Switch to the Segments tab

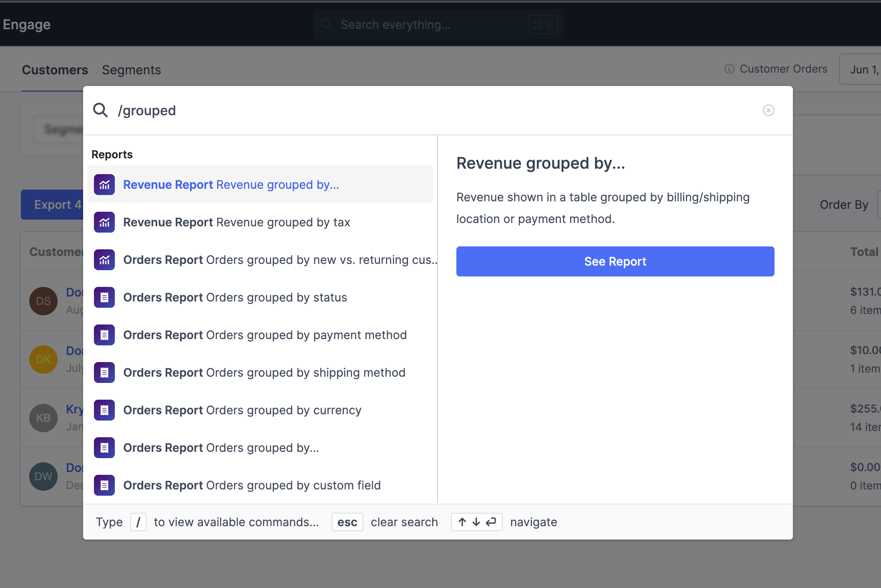point(131,70)
